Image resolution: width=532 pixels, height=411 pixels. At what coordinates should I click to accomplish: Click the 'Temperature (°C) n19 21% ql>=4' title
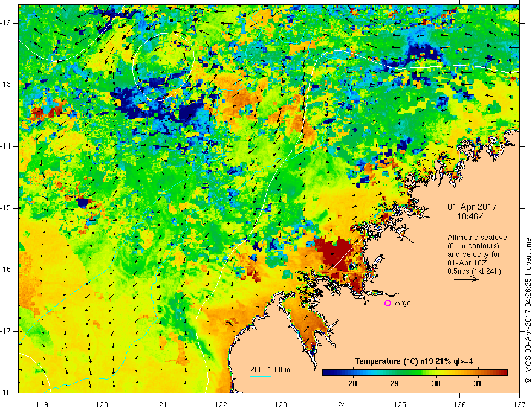pyautogui.click(x=414, y=361)
